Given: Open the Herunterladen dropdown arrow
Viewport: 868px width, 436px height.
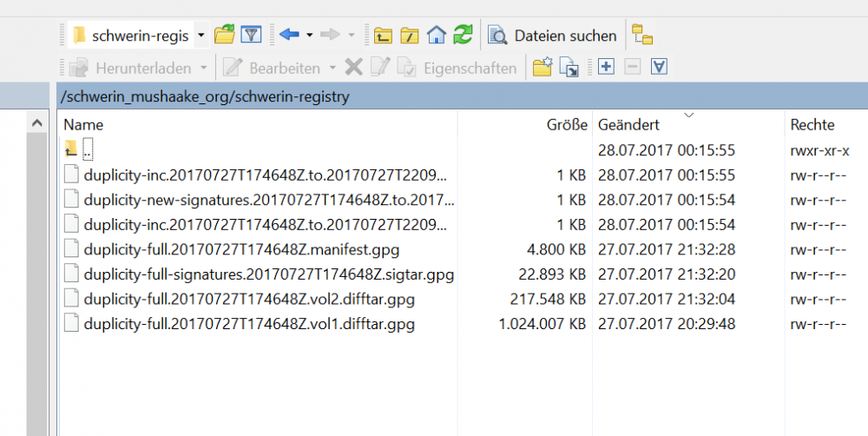Looking at the screenshot, I should click(x=203, y=68).
